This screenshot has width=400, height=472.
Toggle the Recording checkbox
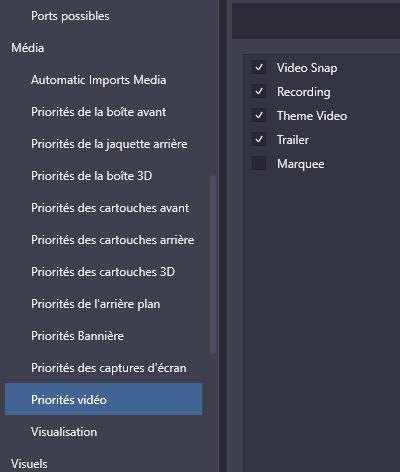click(x=259, y=91)
